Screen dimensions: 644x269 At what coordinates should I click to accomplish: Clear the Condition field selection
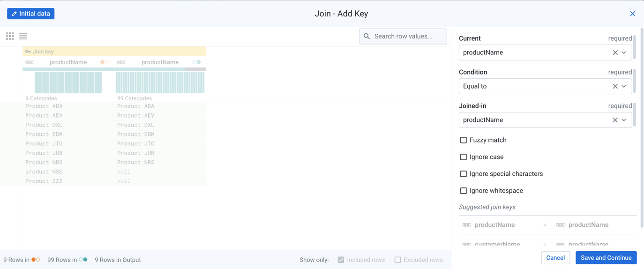pos(615,86)
